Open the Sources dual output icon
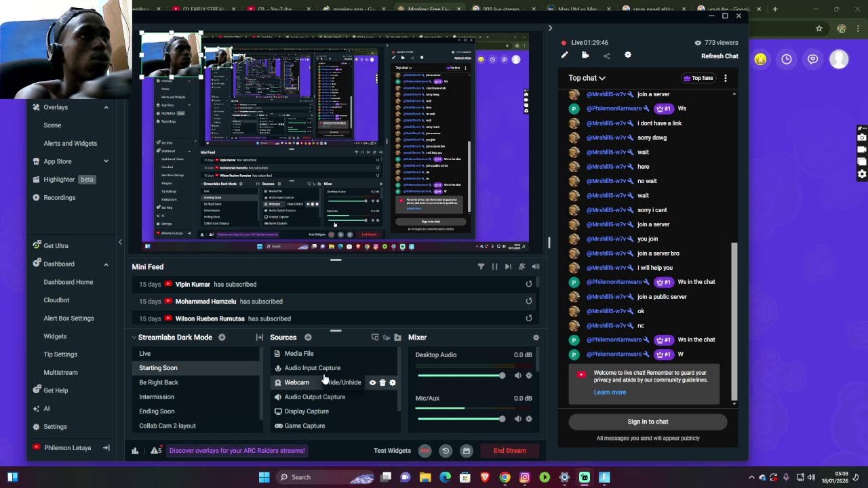The height and width of the screenshot is (488, 868). coord(375,338)
